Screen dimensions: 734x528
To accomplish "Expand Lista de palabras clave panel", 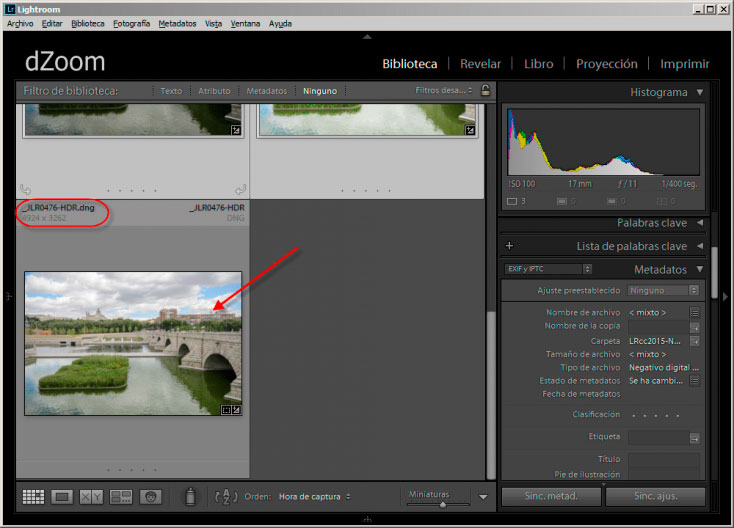I will [700, 246].
